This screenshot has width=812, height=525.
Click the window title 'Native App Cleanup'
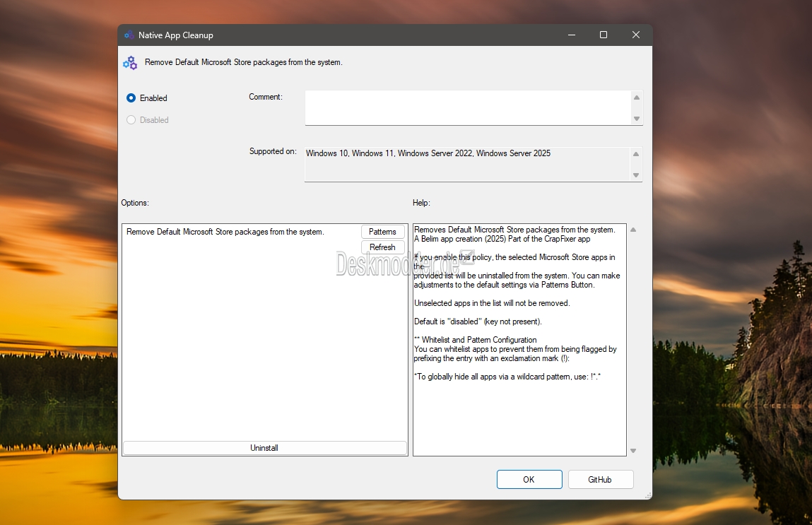[x=175, y=35]
